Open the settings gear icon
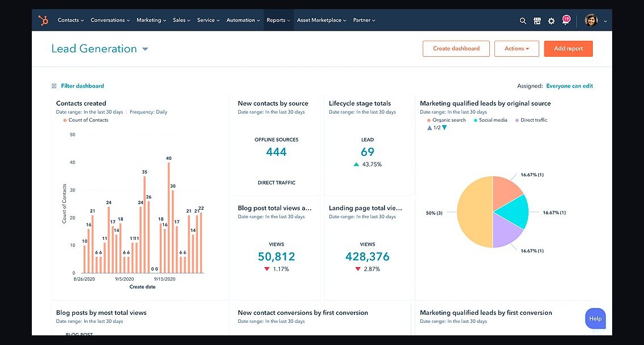The image size is (644, 345). [x=551, y=20]
